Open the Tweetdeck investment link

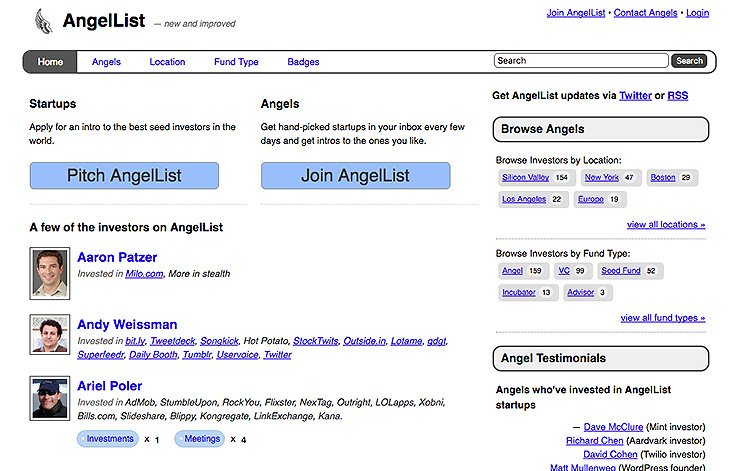tap(172, 341)
